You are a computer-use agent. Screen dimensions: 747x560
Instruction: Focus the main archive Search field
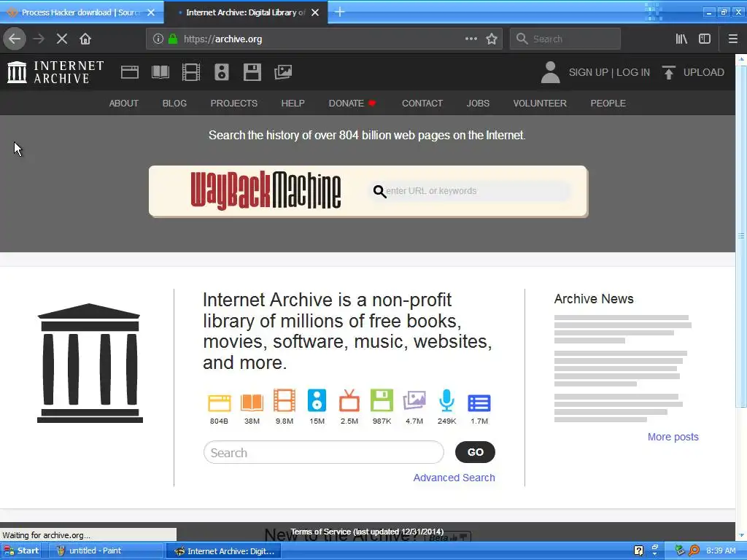(323, 452)
